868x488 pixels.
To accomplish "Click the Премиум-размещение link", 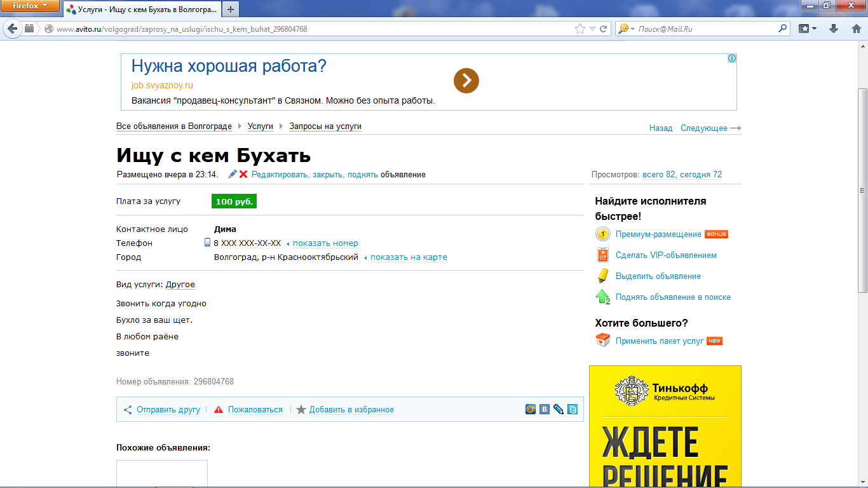I will click(658, 234).
